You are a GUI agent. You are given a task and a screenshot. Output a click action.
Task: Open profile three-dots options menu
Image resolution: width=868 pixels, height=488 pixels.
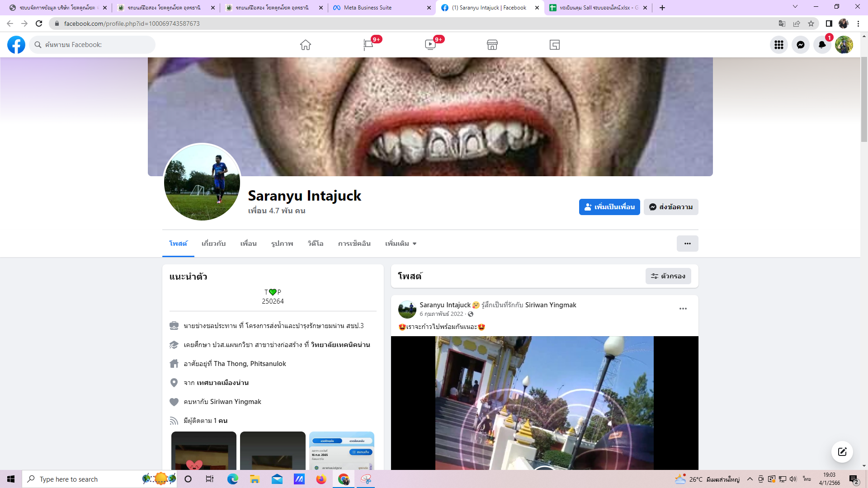click(687, 244)
